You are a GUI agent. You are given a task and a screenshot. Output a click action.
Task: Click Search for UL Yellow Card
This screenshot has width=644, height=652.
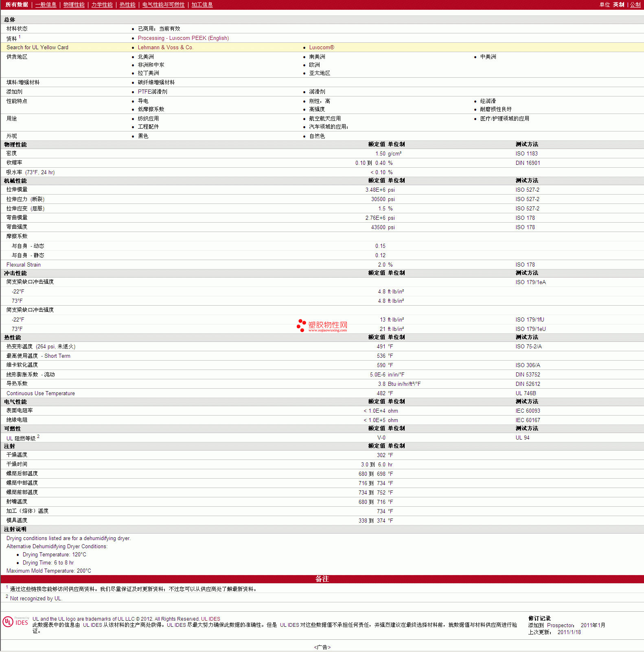(37, 48)
